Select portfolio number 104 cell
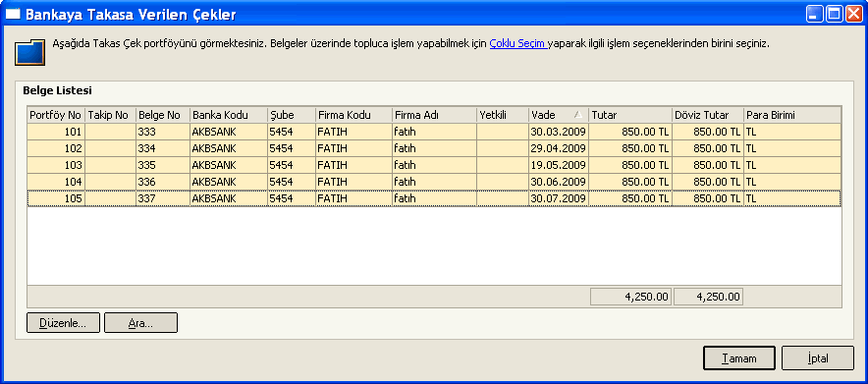 pos(56,182)
